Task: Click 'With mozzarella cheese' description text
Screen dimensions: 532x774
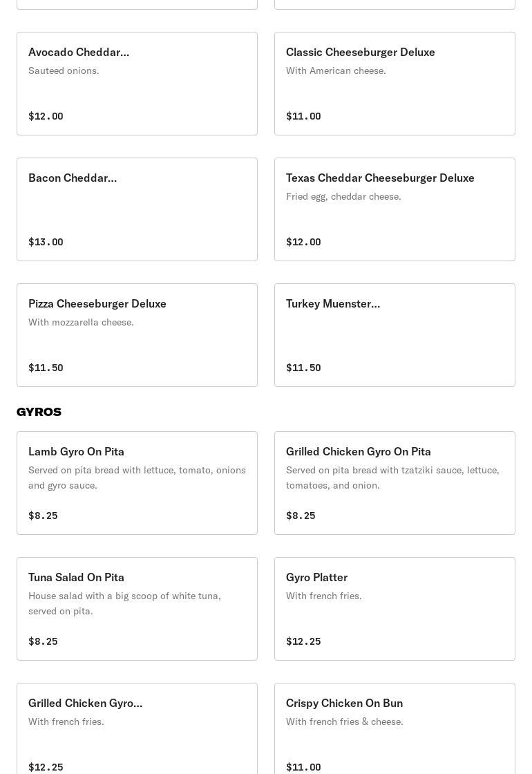Action: 81,322
